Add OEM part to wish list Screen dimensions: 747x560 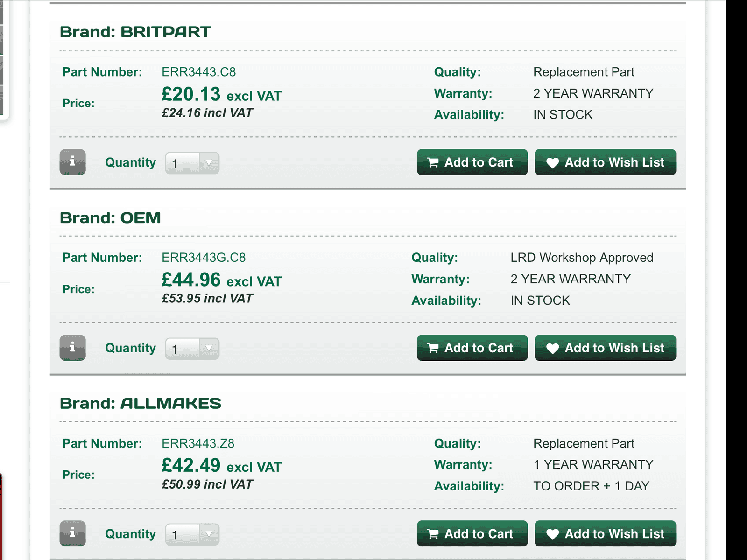605,348
